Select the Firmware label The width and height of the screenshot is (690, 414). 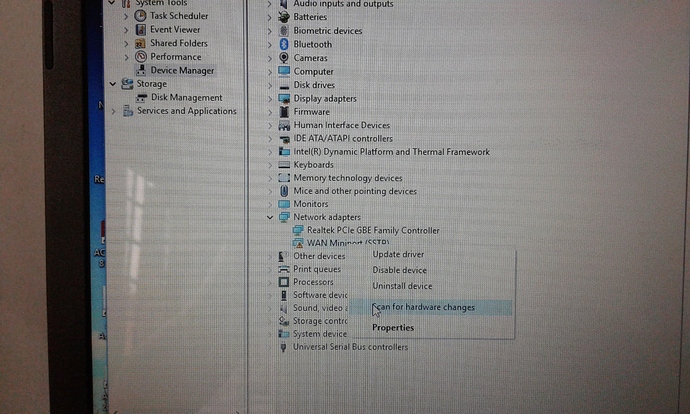312,112
